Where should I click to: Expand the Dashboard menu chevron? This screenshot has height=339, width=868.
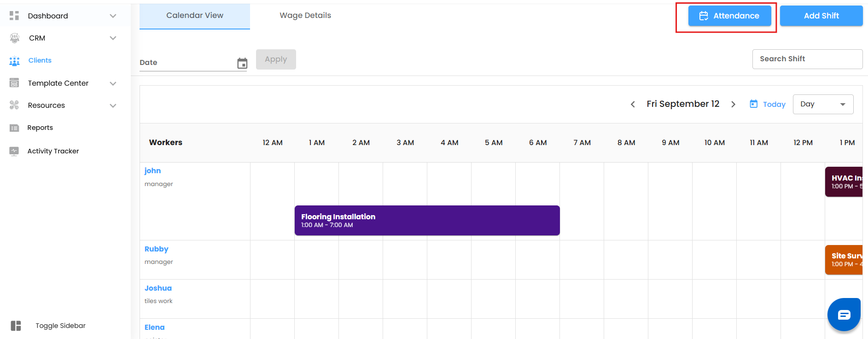click(x=113, y=16)
